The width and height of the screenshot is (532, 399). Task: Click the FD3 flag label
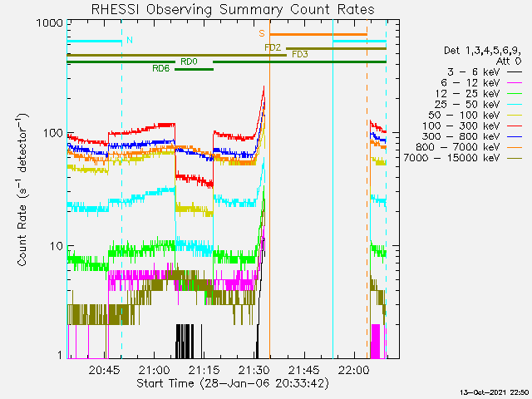(300, 54)
